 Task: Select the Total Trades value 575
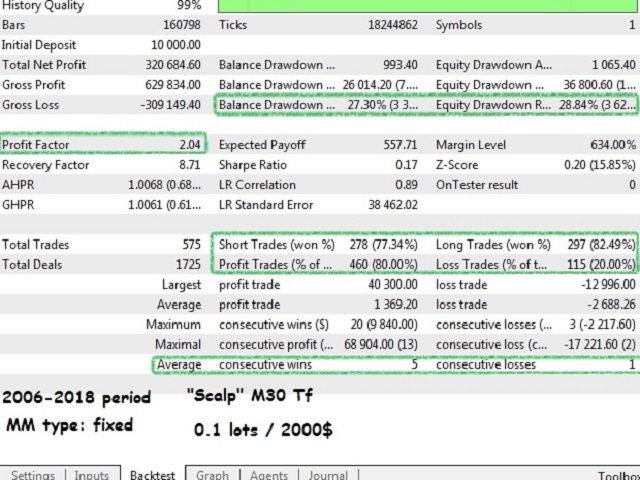point(189,244)
